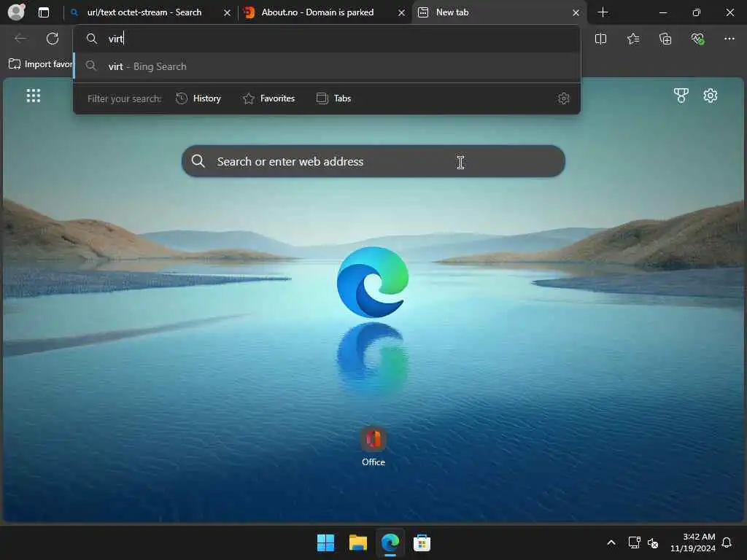Click the Edge icon in the taskbar
747x560 pixels.
tap(390, 542)
